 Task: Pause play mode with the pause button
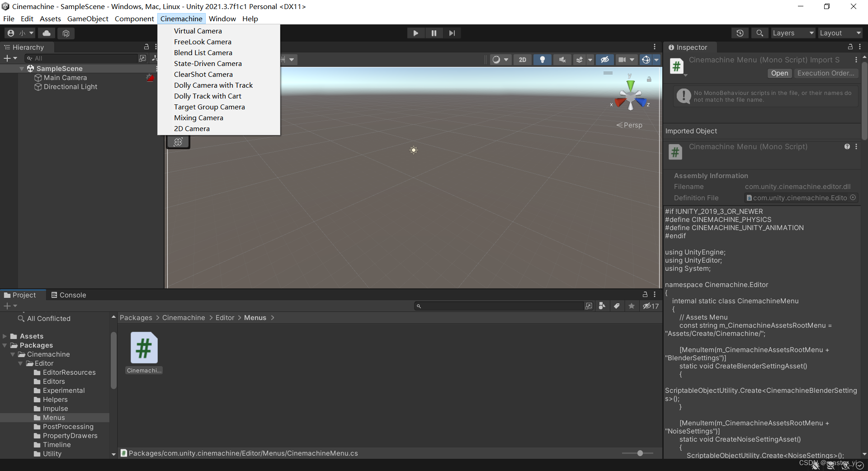[434, 33]
